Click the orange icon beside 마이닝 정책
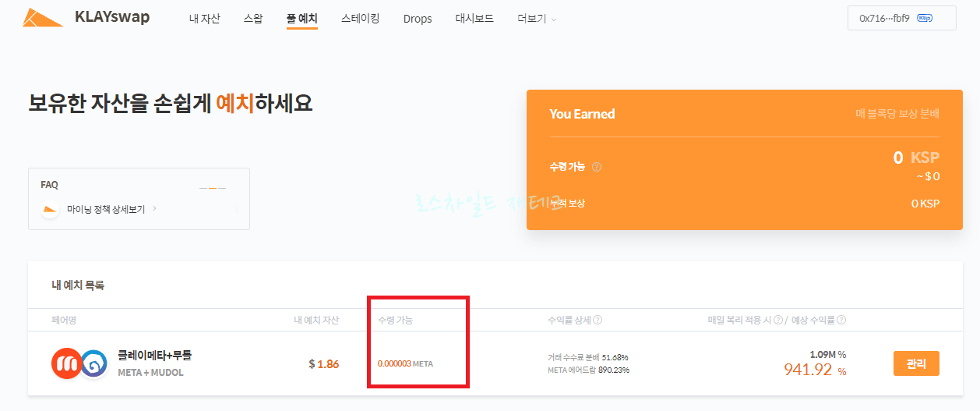The height and width of the screenshot is (411, 980). click(50, 209)
